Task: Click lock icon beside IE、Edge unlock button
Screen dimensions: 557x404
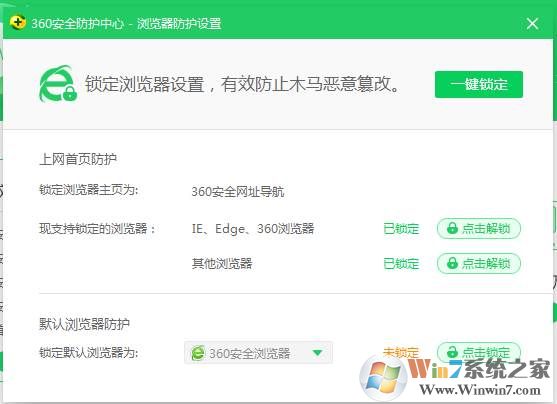Action: pyautogui.click(x=452, y=228)
